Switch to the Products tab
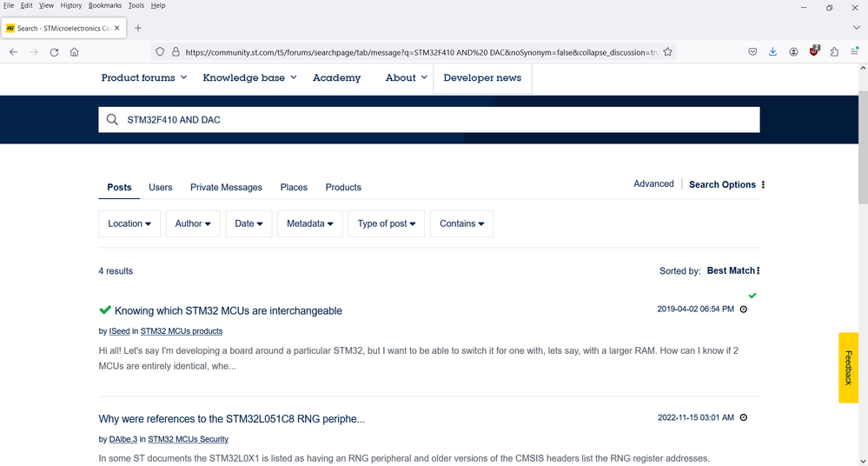 click(x=343, y=187)
